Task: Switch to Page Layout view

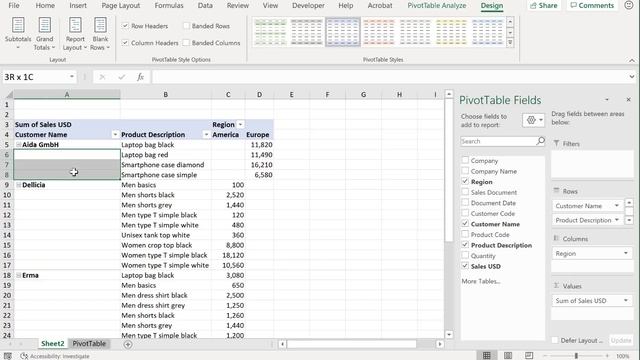Action: [508, 356]
